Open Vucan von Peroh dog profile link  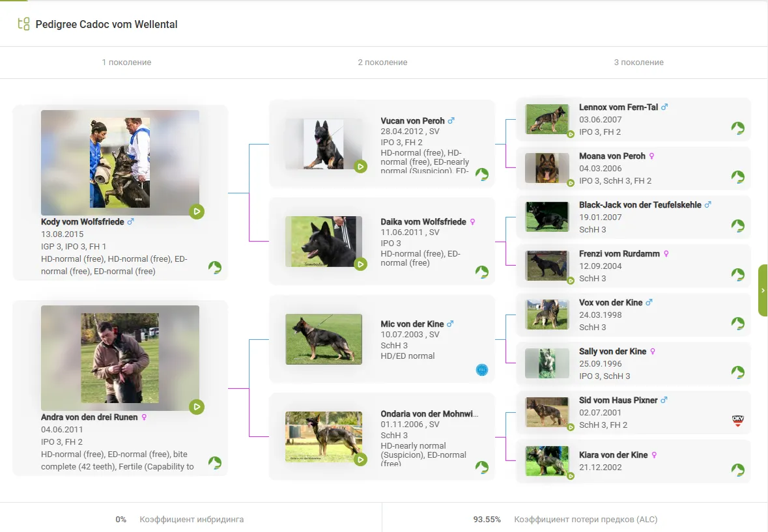pyautogui.click(x=412, y=120)
